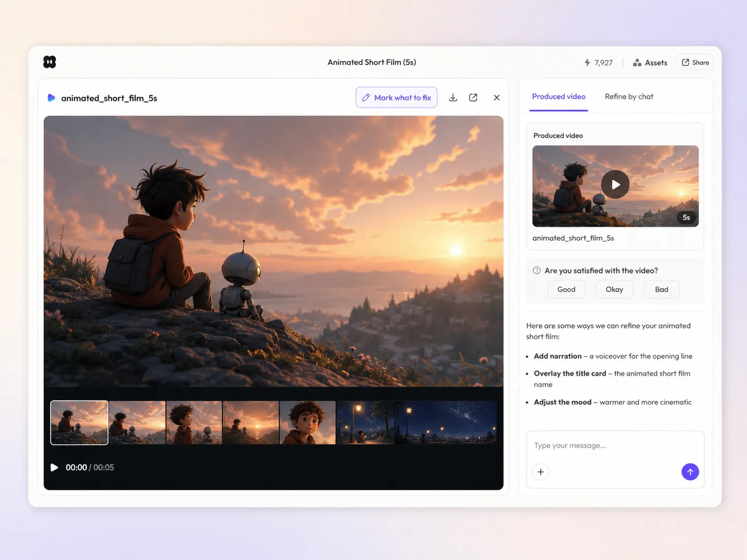Play the produced video thumbnail
The image size is (747, 560).
[615, 184]
